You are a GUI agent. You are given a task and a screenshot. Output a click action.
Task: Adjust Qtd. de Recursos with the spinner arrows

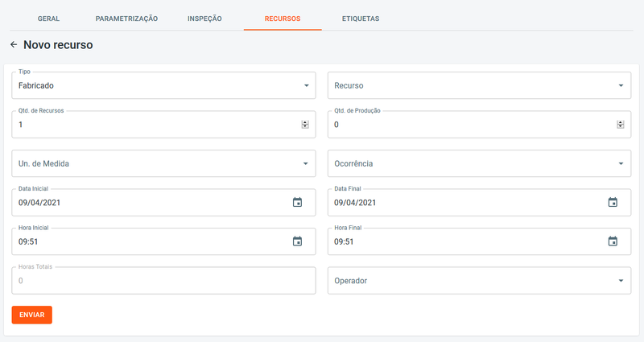[x=305, y=125]
